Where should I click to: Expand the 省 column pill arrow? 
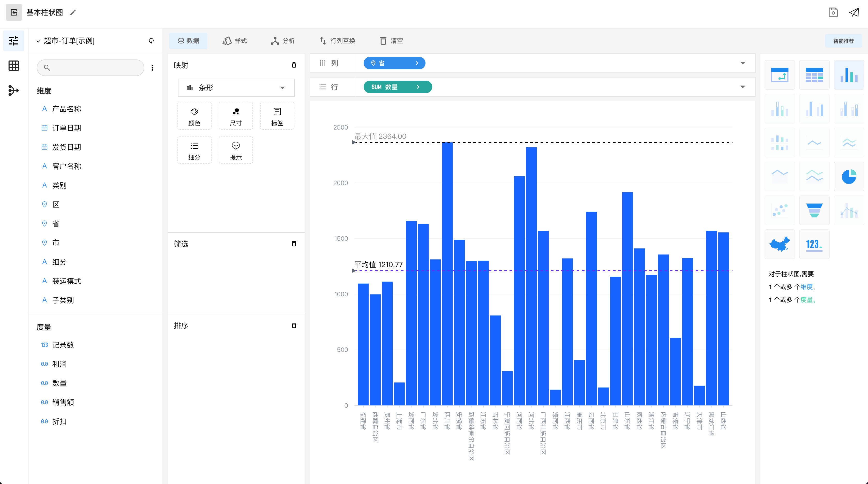pyautogui.click(x=417, y=63)
